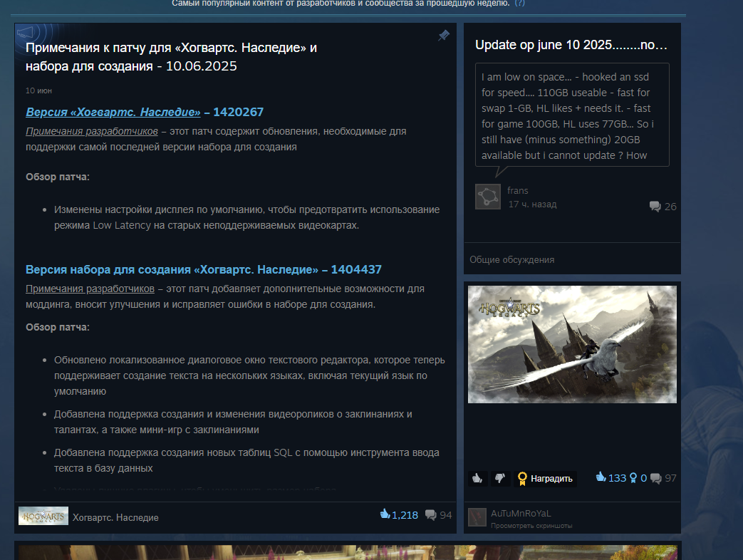
Task: Click the Версия набора для создания 1404437 heading
Action: 203,269
